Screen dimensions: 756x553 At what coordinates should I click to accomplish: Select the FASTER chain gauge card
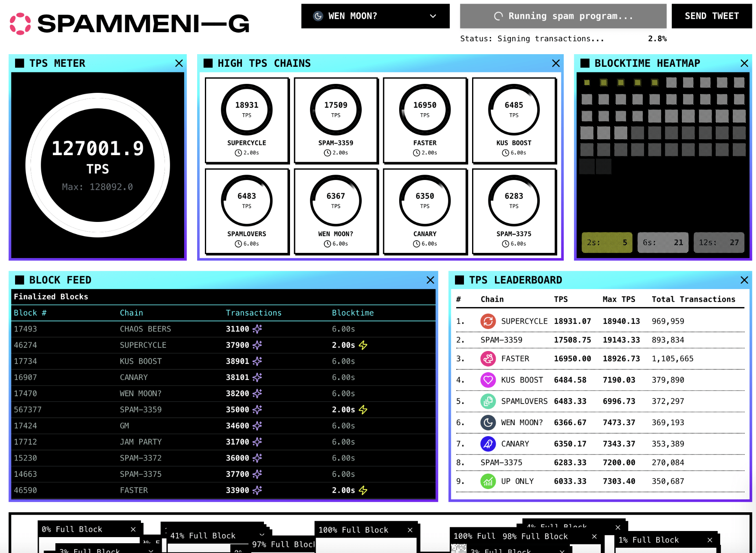point(425,121)
